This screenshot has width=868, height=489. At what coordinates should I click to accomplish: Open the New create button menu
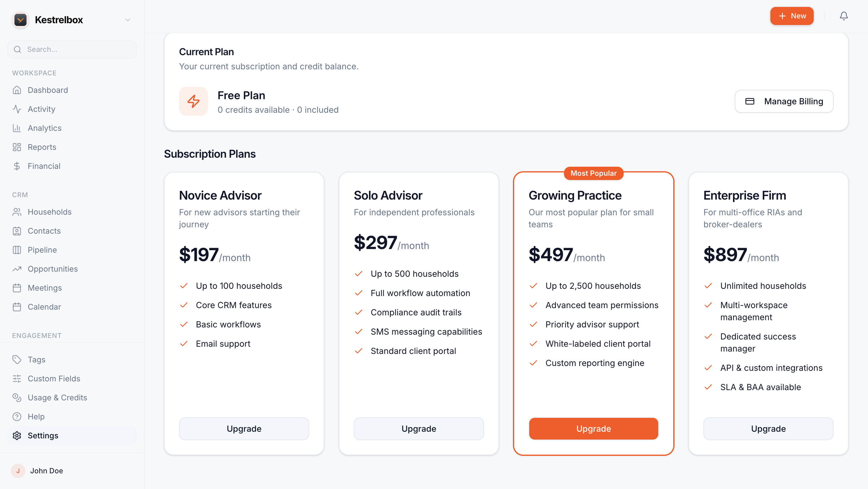792,16
